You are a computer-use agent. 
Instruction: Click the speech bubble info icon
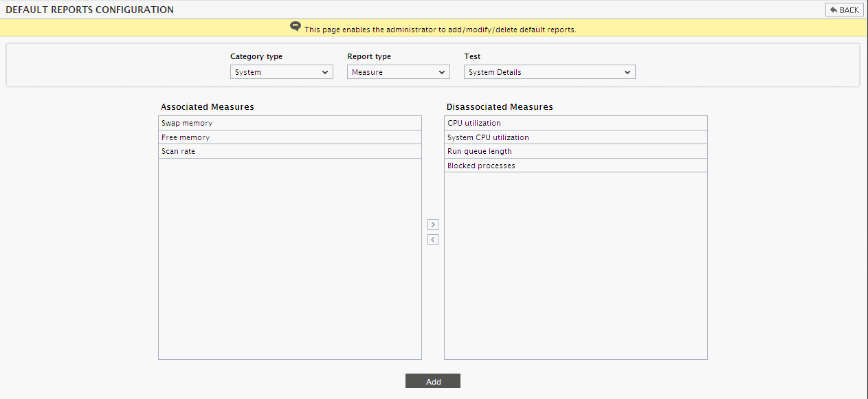pos(296,27)
